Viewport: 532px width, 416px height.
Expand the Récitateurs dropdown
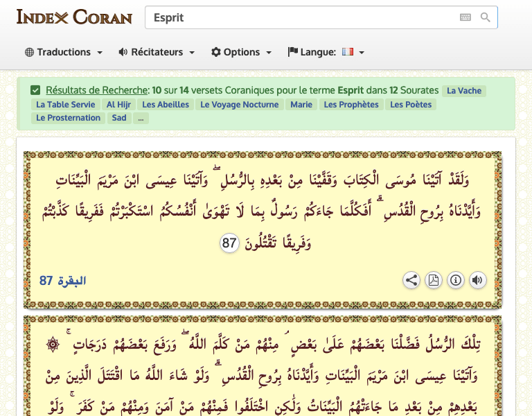pyautogui.click(x=157, y=52)
